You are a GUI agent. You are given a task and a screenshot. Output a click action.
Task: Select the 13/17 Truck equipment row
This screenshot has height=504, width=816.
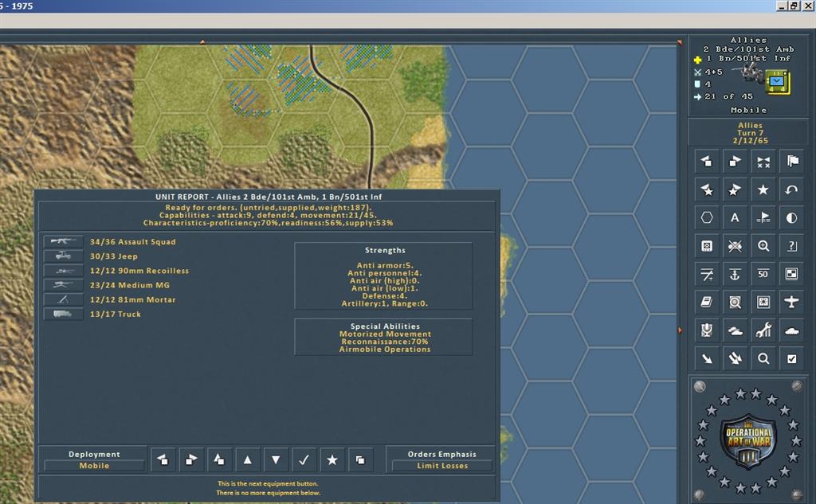[x=115, y=315]
